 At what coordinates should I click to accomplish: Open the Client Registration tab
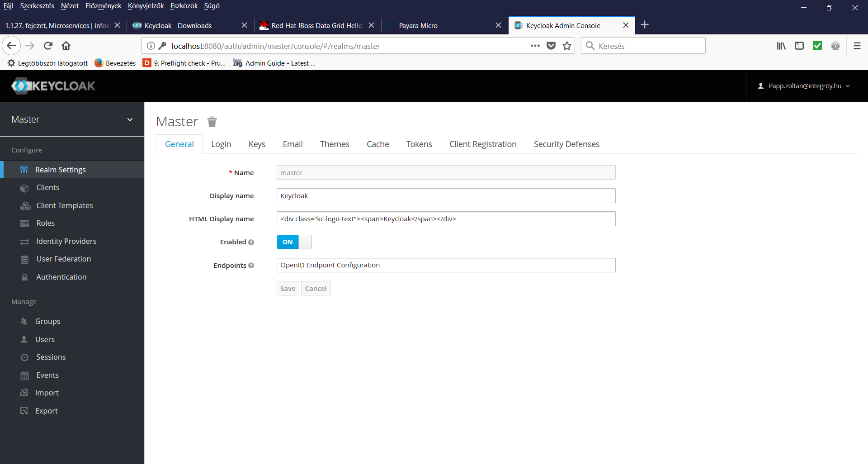pyautogui.click(x=483, y=144)
